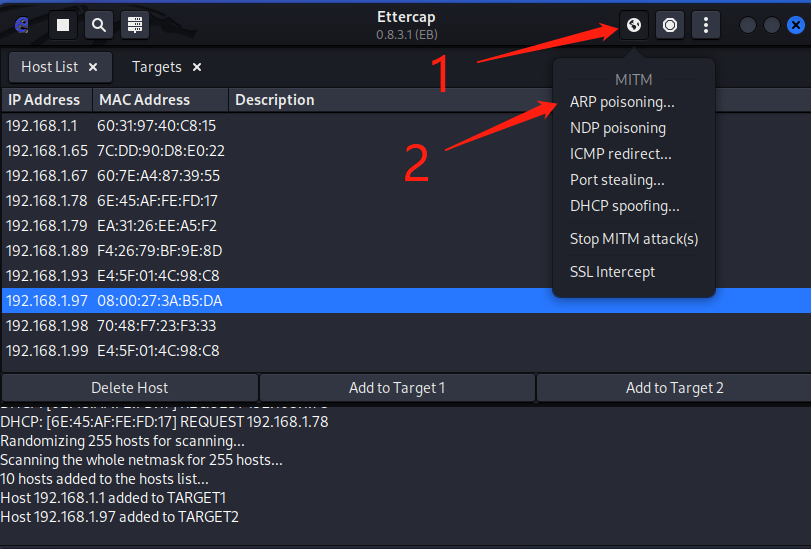Select Stop MITM attack(s) option
The width and height of the screenshot is (811, 549).
click(634, 239)
